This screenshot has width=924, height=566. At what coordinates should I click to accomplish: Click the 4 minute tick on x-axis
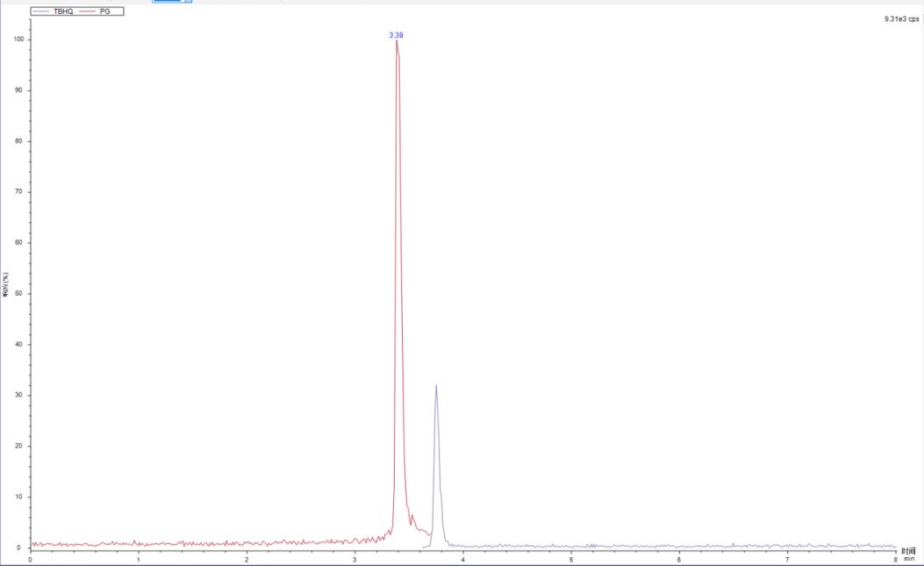tap(462, 559)
